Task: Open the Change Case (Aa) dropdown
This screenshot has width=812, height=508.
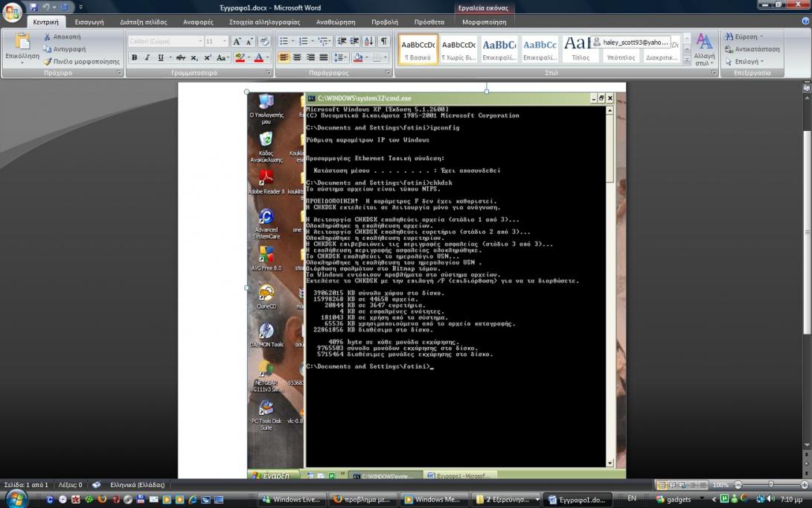Action: pyautogui.click(x=223, y=57)
